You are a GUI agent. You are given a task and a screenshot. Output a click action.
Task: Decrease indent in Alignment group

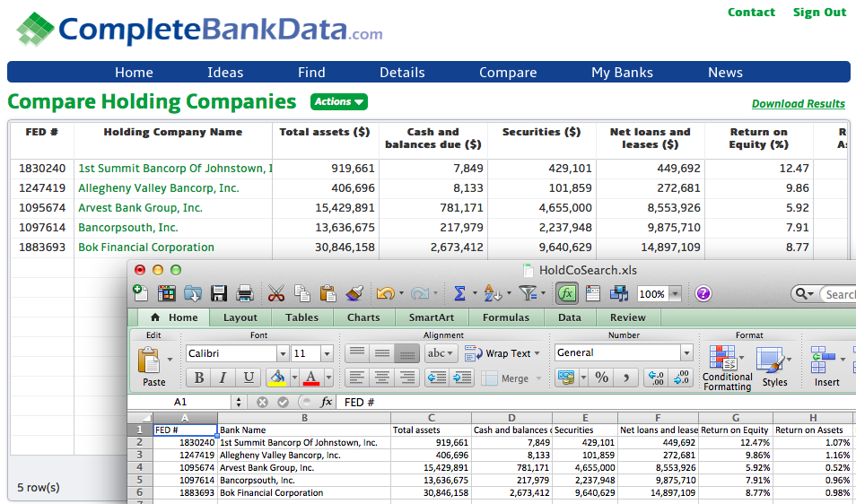click(x=437, y=378)
